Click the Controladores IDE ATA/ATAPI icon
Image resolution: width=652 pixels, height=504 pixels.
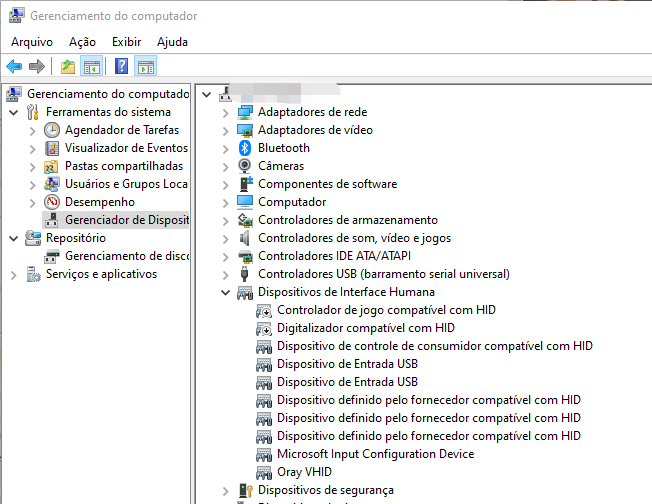(245, 256)
